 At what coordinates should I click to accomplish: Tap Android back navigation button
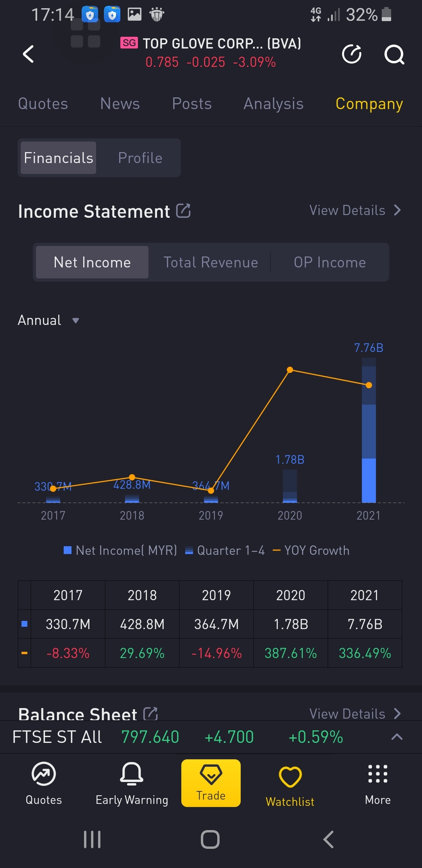tap(329, 839)
